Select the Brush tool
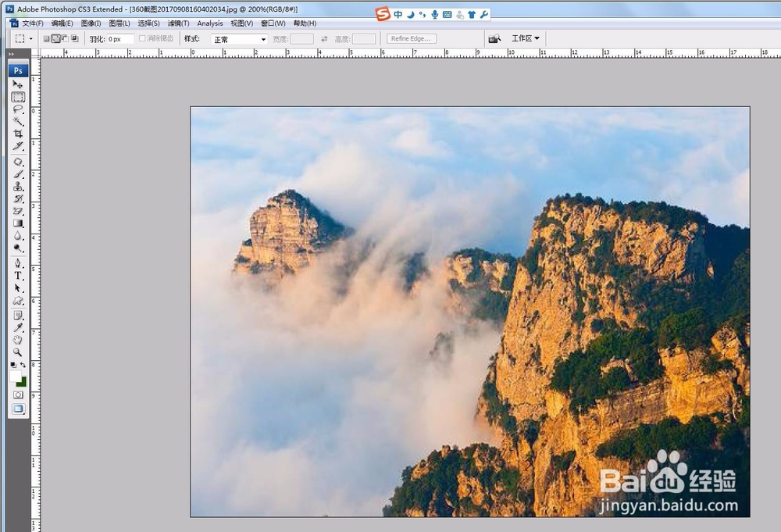Screen dimensions: 781x532 click(x=18, y=174)
